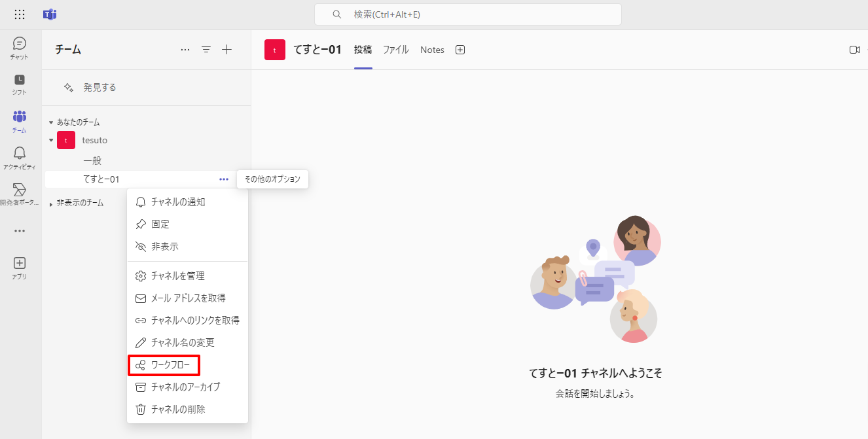Screen dimensions: 868x439
Task: Toggle 非表示 to hide the channel
Action: tap(165, 247)
